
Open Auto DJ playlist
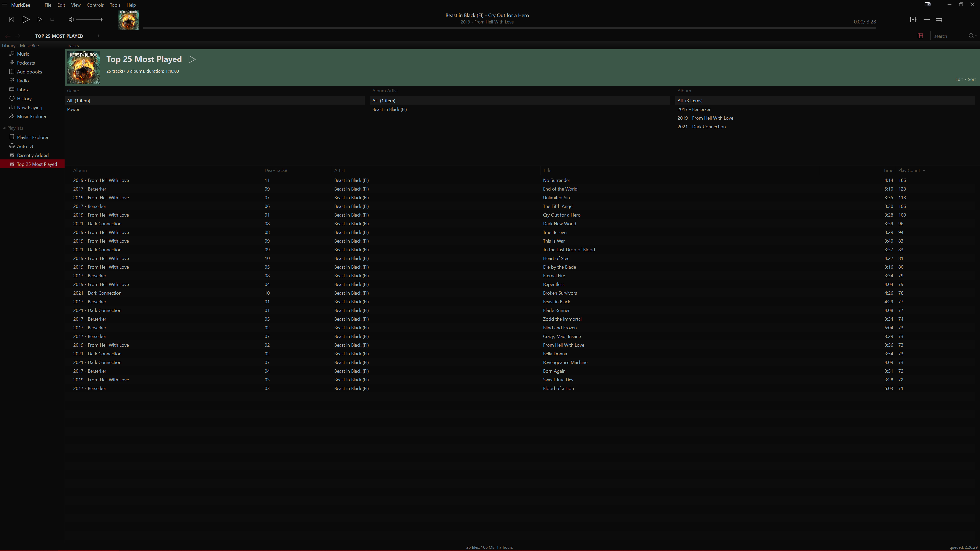coord(25,146)
